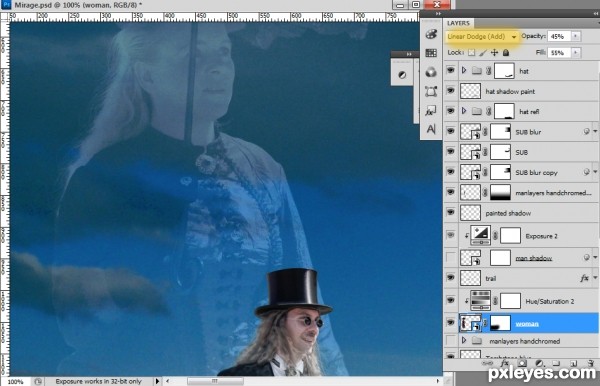The height and width of the screenshot is (386, 600).
Task: Hide the hat group layer
Action: point(451,70)
